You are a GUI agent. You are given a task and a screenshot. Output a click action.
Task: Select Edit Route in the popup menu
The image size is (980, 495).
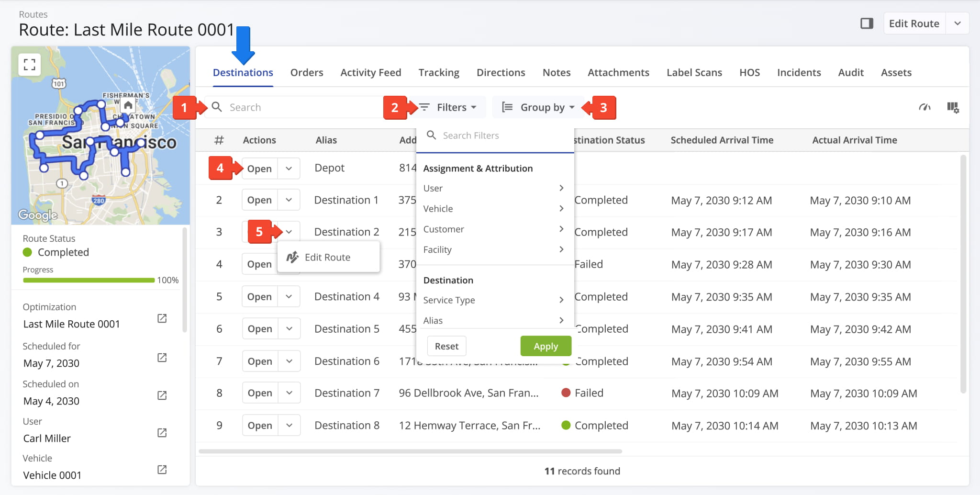pyautogui.click(x=329, y=257)
